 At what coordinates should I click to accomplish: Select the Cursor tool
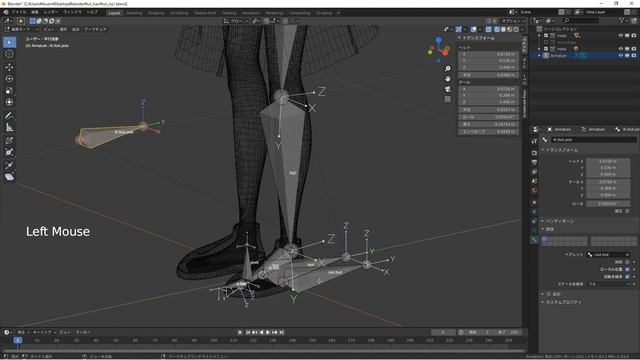click(x=9, y=54)
